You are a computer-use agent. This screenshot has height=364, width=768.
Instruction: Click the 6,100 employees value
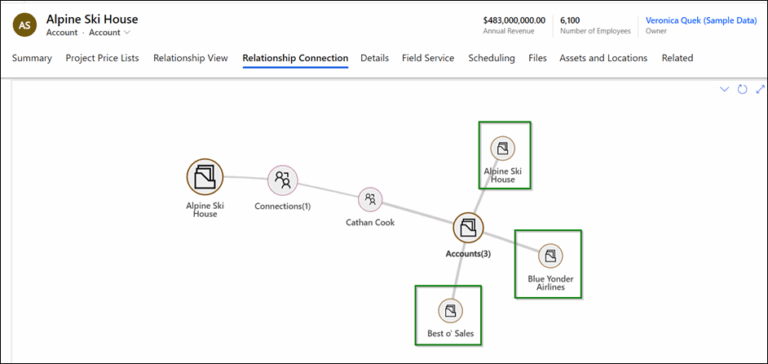point(570,21)
